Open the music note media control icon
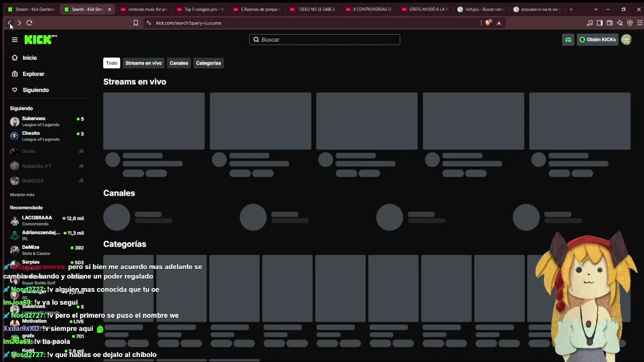The height and width of the screenshot is (362, 644). pyautogui.click(x=590, y=23)
